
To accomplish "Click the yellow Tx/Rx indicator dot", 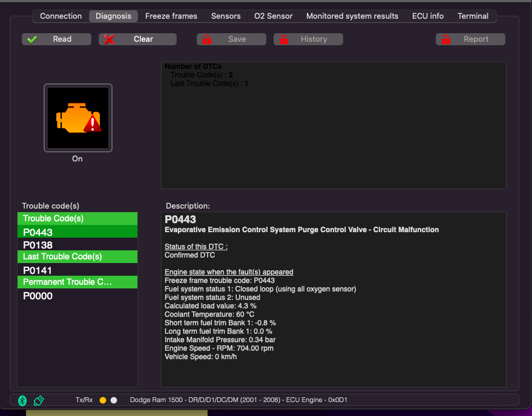I will tap(103, 400).
